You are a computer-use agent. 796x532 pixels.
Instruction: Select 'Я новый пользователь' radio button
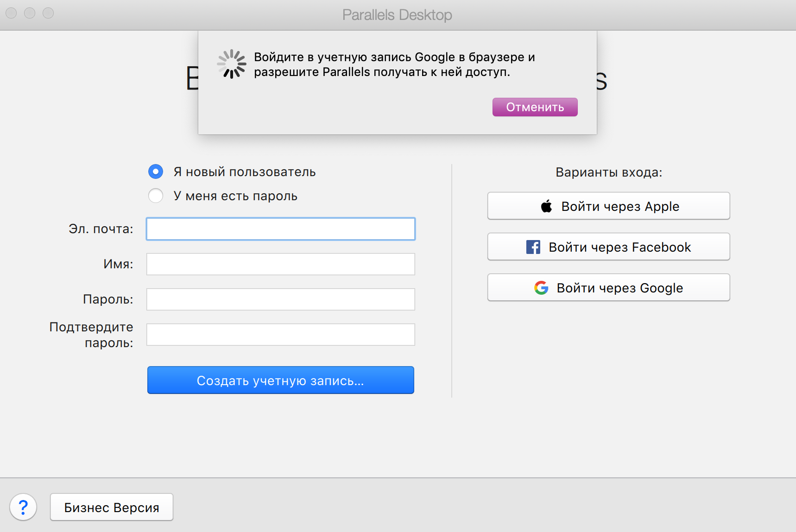[156, 172]
